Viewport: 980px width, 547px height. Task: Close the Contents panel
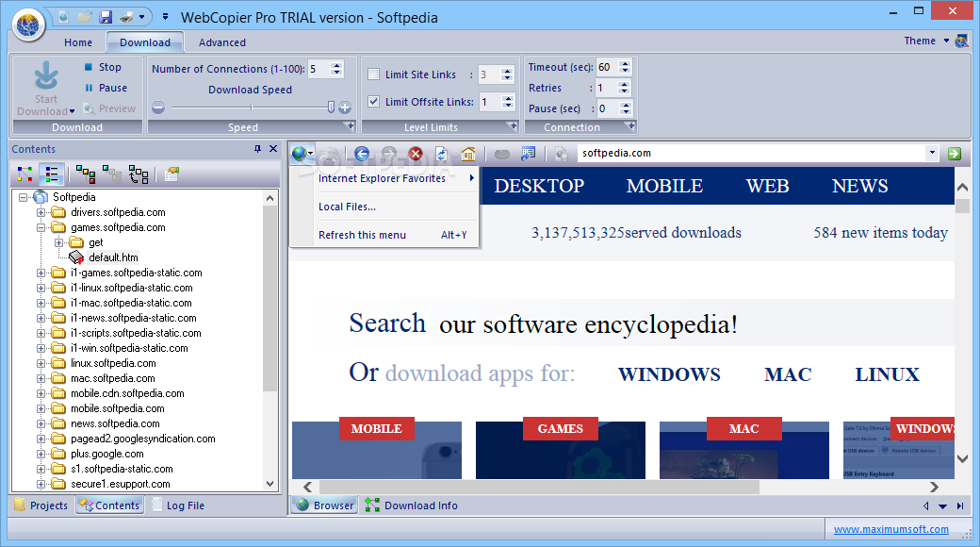tap(273, 149)
